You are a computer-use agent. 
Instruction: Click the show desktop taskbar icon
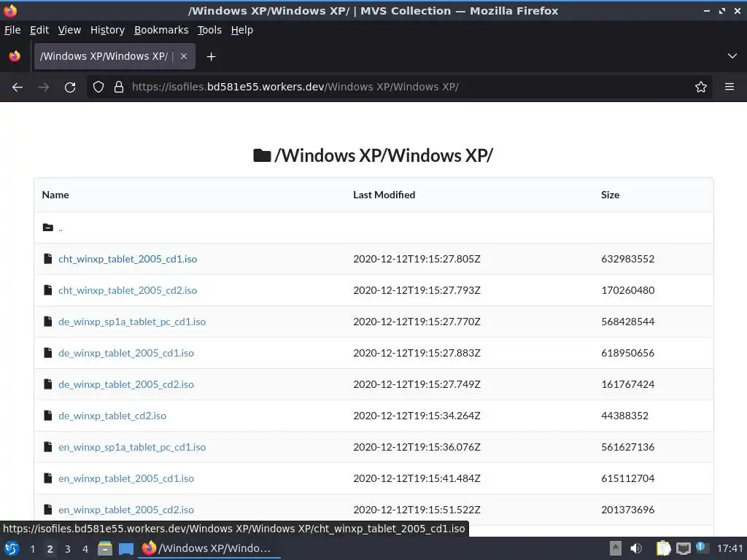point(126,549)
